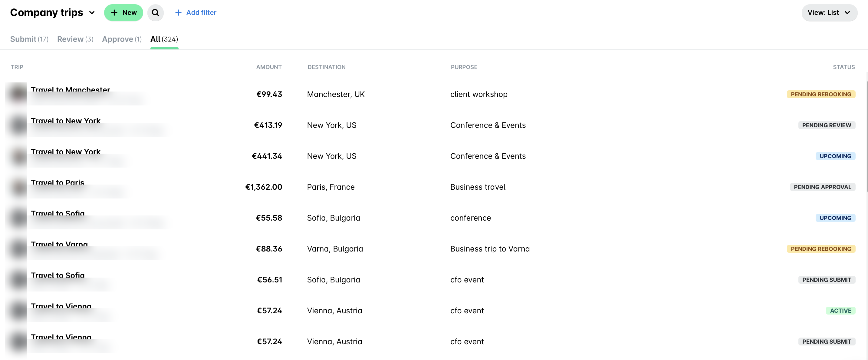868x360 pixels.
Task: Open the search magnifier button
Action: (155, 12)
